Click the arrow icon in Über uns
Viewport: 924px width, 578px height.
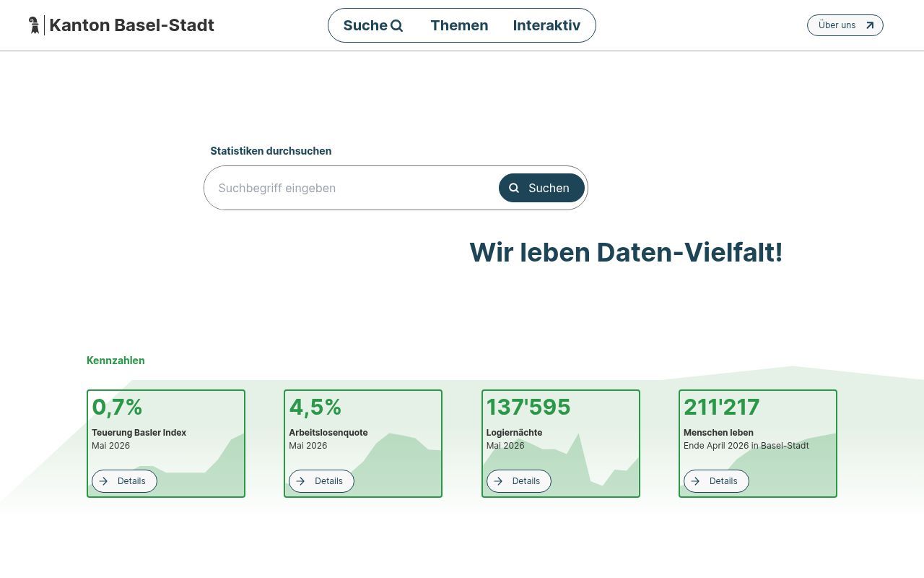point(870,25)
